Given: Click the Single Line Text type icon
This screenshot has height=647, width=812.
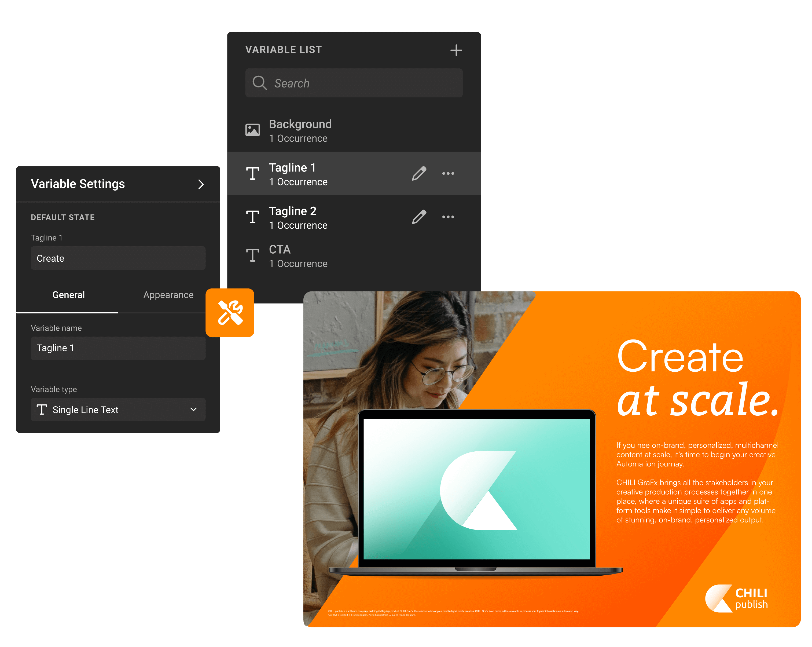Looking at the screenshot, I should 42,409.
